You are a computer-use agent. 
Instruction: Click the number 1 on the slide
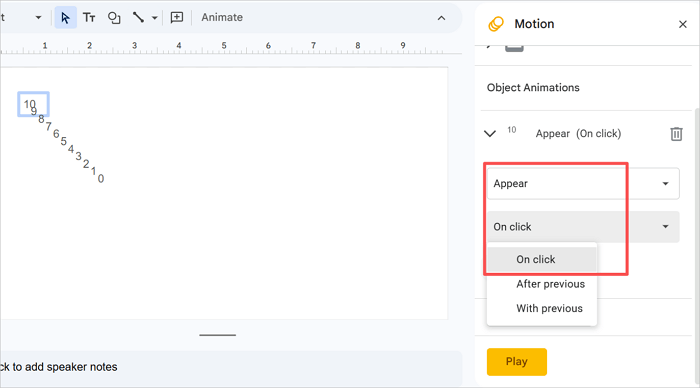(x=93, y=171)
